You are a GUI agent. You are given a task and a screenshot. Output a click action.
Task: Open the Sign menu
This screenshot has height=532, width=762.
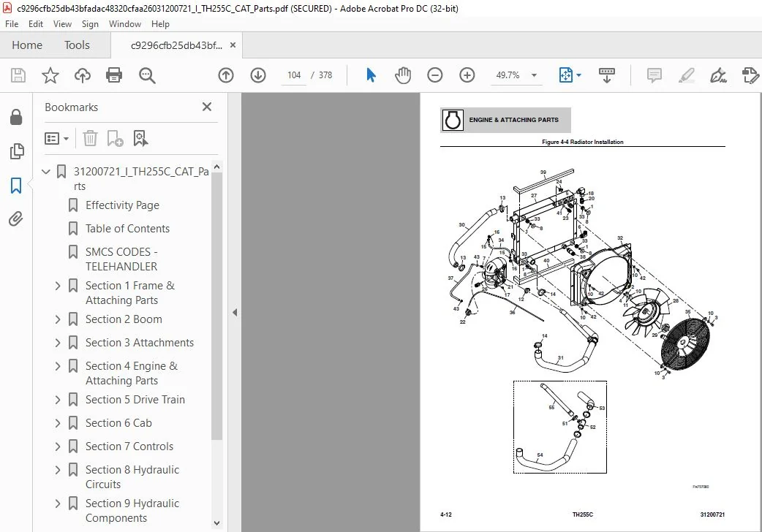[x=90, y=24]
